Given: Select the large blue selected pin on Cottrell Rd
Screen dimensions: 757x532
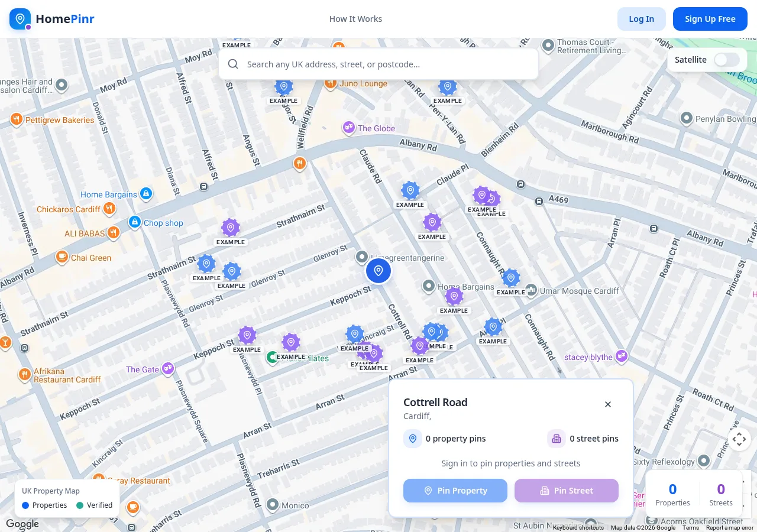Looking at the screenshot, I should click(378, 271).
